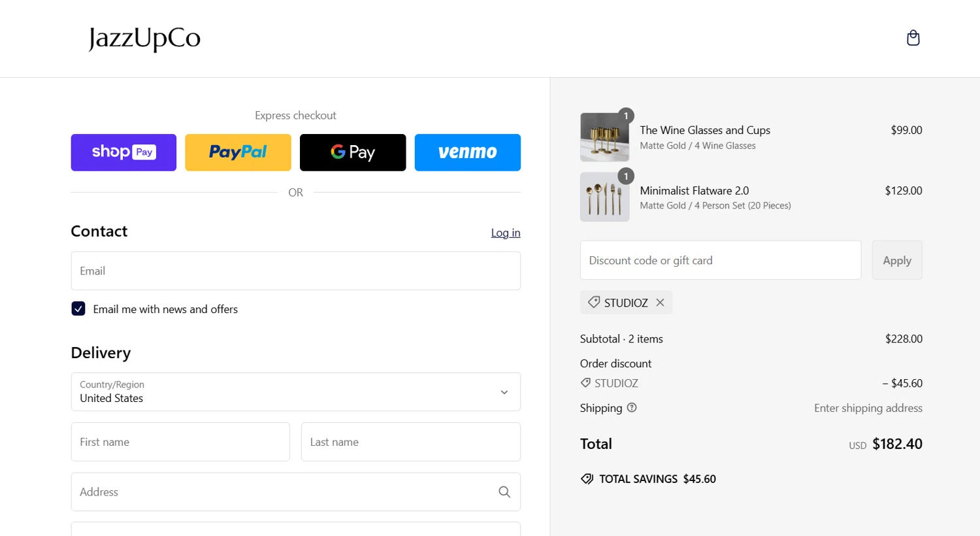Open the Minimalist Flatware 2.0 thumbnail

tap(605, 197)
